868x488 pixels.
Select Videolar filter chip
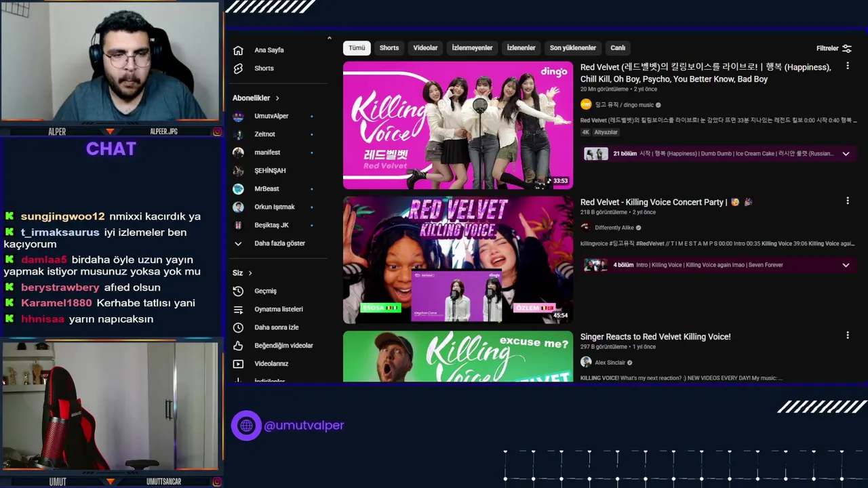[425, 48]
